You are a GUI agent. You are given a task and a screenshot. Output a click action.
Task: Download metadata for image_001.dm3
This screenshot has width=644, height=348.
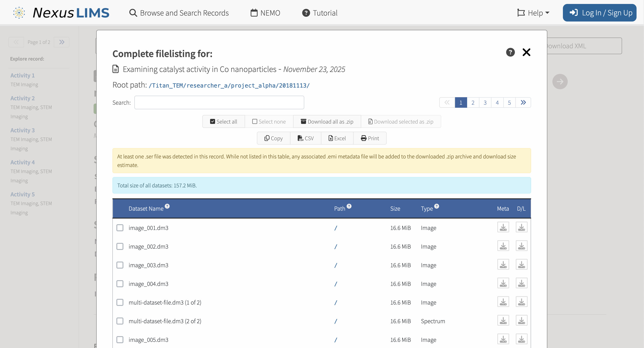503,227
